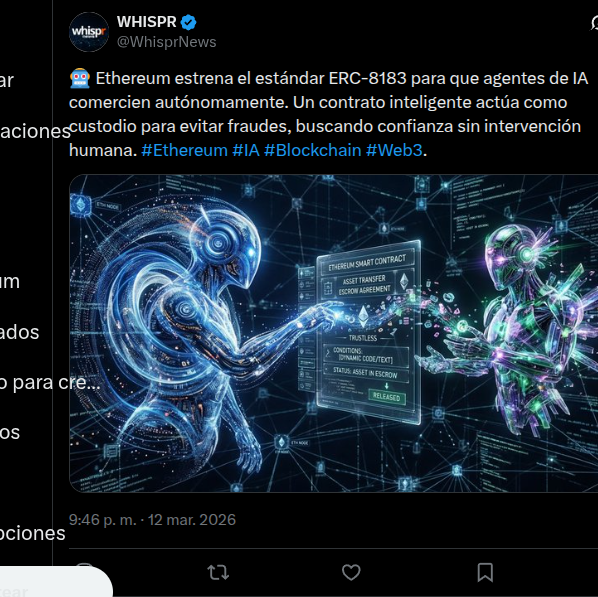Screen dimensions: 598x597
Task: Bookmark this tweet
Action: click(x=485, y=572)
